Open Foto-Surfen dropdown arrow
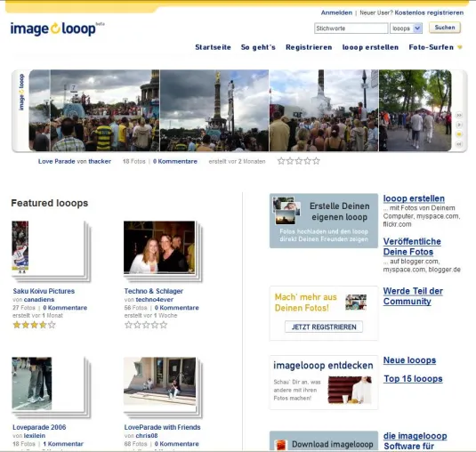Viewport: 476px width, 452px height. coord(460,47)
